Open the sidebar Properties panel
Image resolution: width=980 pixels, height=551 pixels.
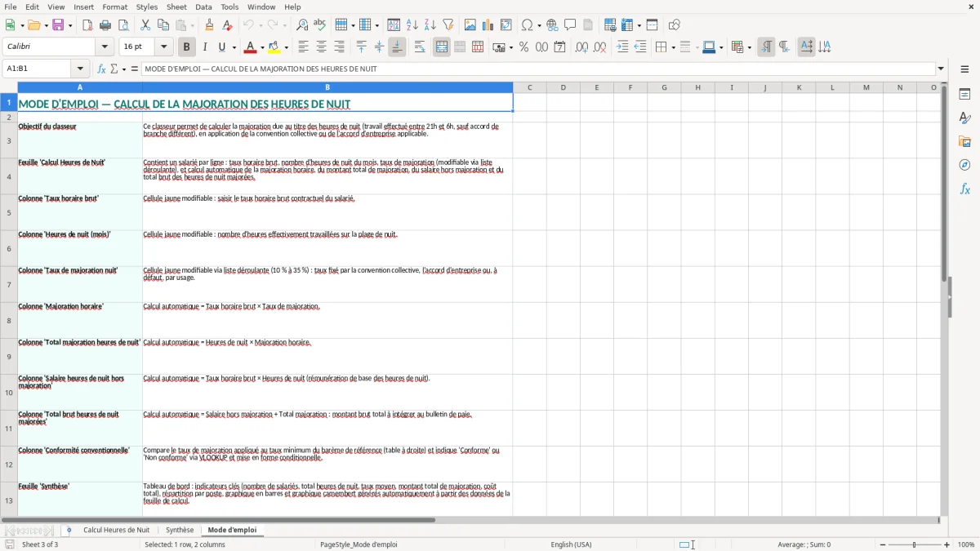[x=965, y=94]
